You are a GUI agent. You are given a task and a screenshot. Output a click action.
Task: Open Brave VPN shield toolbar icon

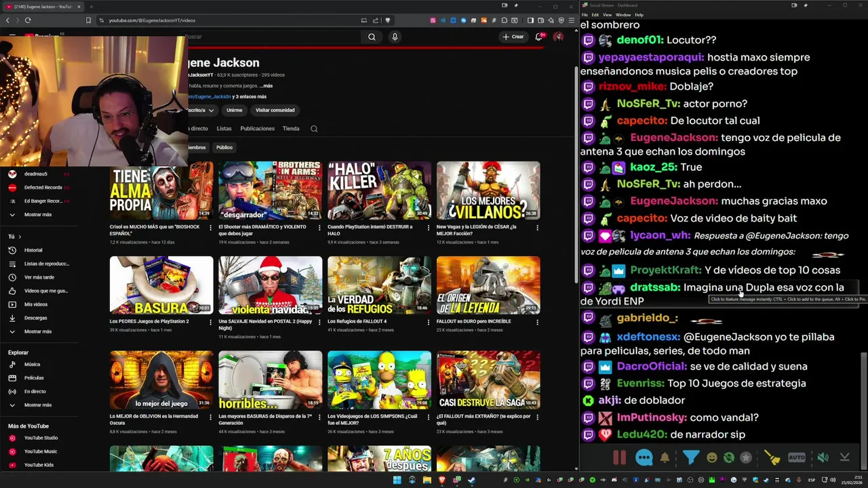pos(561,20)
